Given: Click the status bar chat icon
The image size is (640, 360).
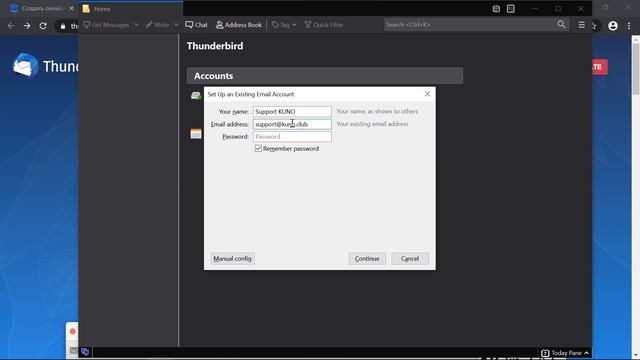Looking at the screenshot, I should click(x=85, y=352).
